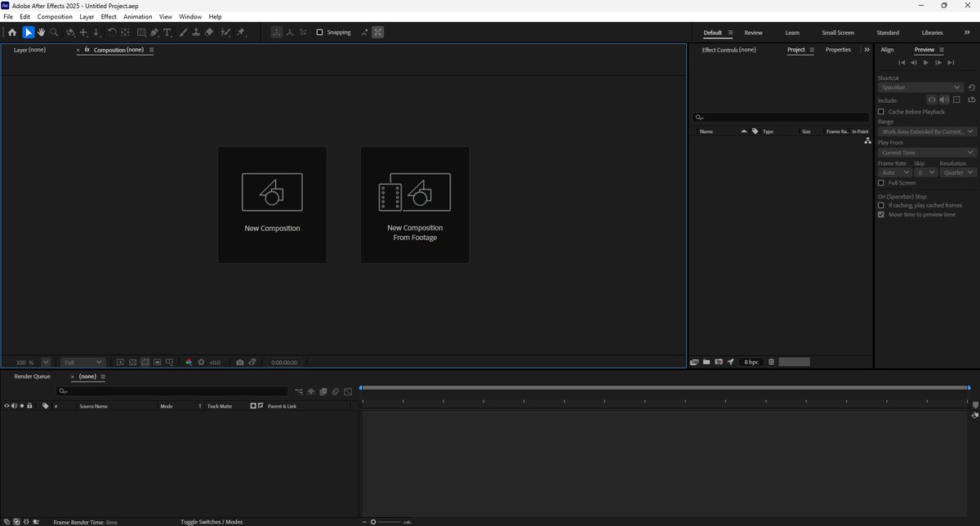Click the Reset Exposure icon
Image resolution: width=980 pixels, height=526 pixels.
click(x=201, y=362)
